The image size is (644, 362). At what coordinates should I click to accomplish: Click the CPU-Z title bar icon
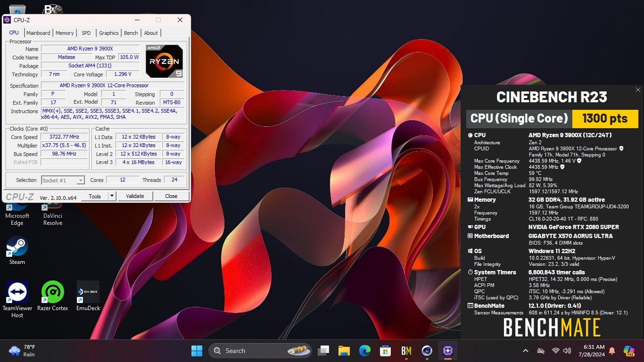7,20
